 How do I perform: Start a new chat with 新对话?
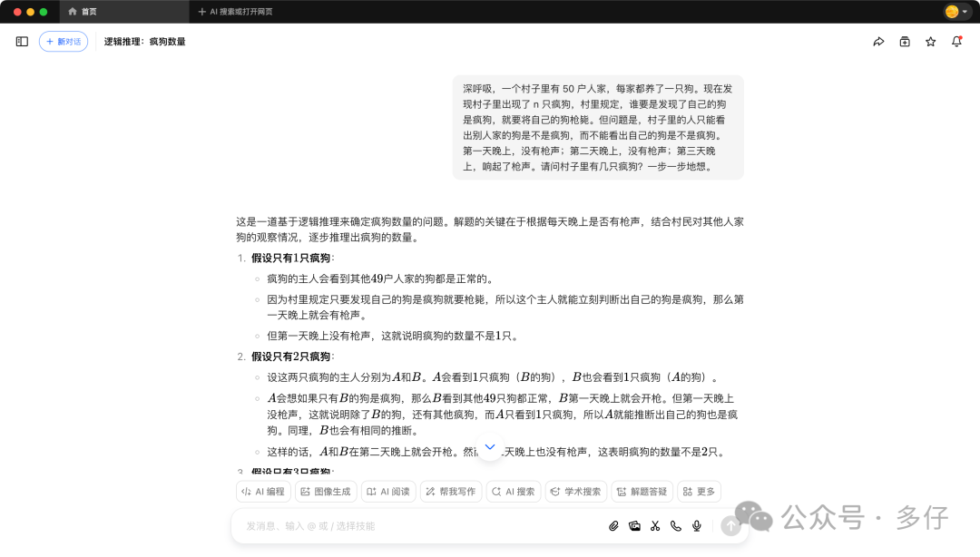(x=64, y=41)
